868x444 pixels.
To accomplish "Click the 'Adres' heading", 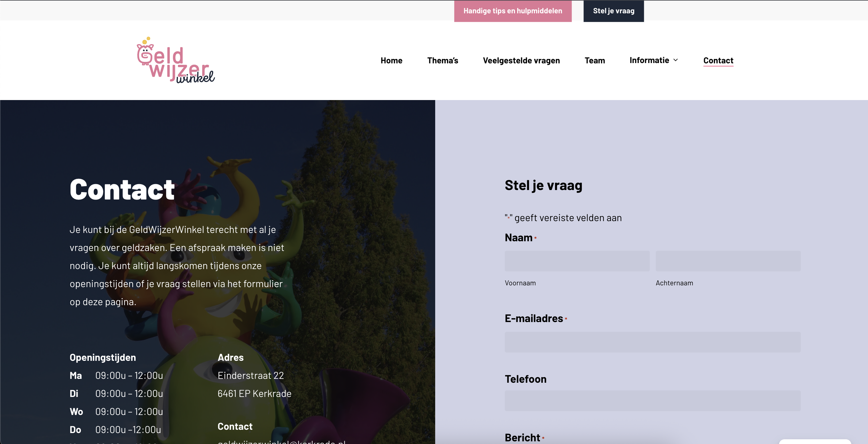I will coord(231,358).
